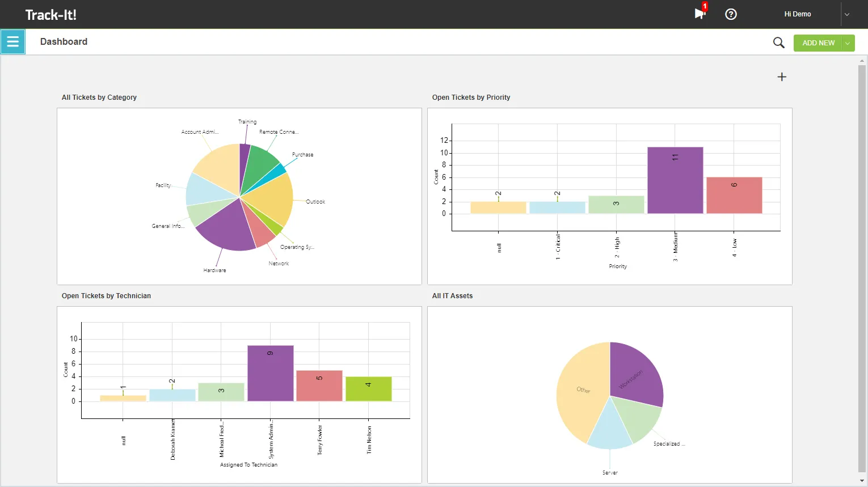The height and width of the screenshot is (487, 868).
Task: Click the Track-It! logo
Action: coord(50,14)
